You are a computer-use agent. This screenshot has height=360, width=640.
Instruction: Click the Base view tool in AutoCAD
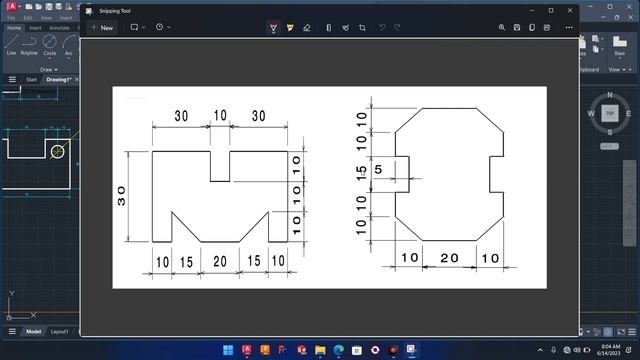620,45
